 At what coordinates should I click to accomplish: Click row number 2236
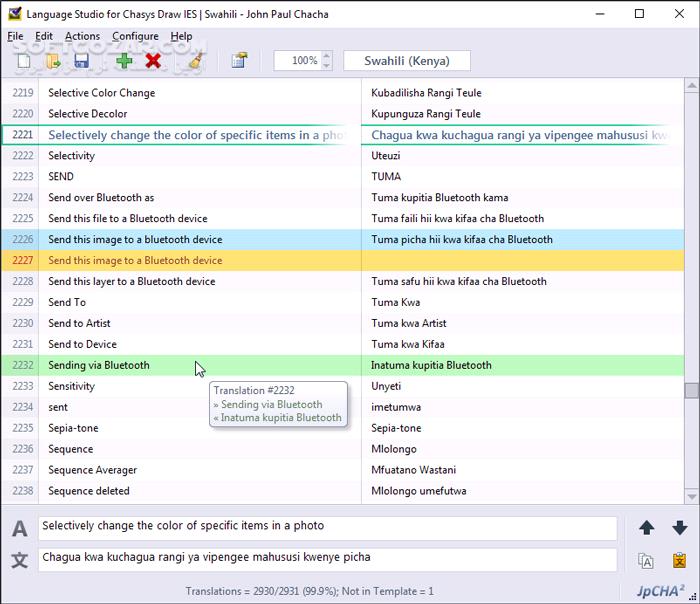coord(23,449)
